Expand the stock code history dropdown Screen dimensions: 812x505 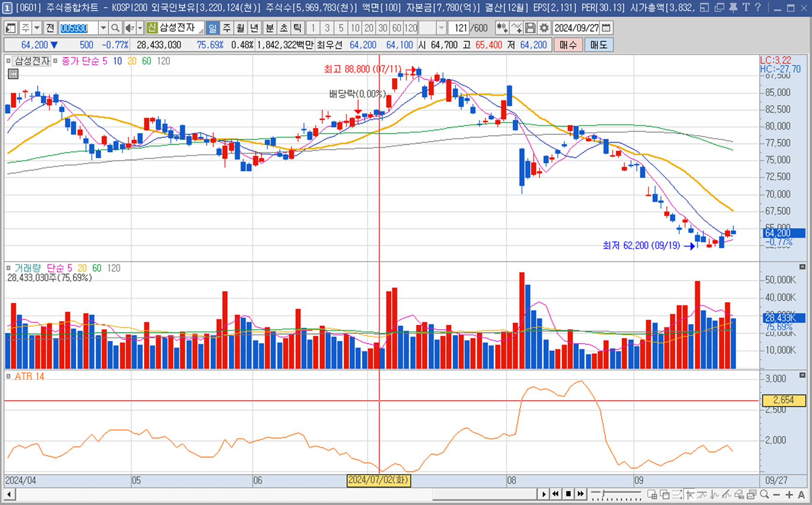[103, 28]
